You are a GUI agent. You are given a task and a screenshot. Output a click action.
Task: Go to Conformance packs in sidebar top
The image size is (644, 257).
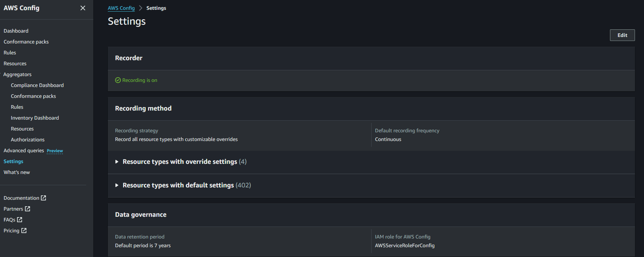coord(26,42)
